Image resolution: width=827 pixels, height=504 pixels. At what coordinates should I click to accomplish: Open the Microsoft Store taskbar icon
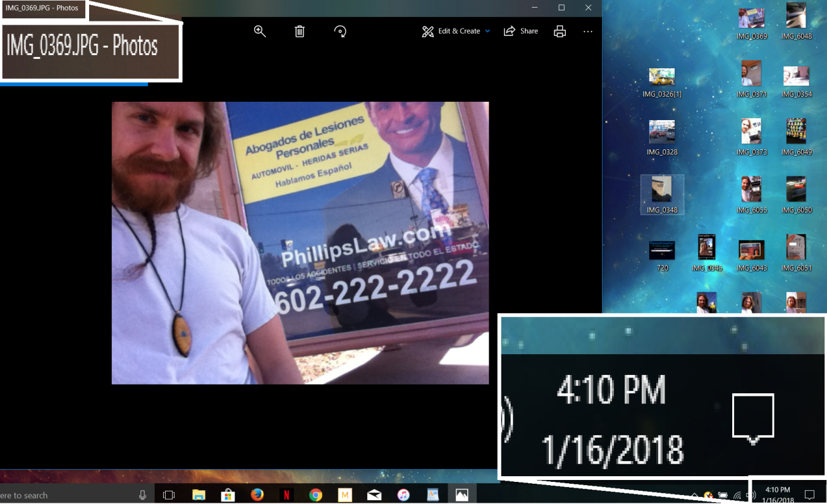tap(228, 495)
